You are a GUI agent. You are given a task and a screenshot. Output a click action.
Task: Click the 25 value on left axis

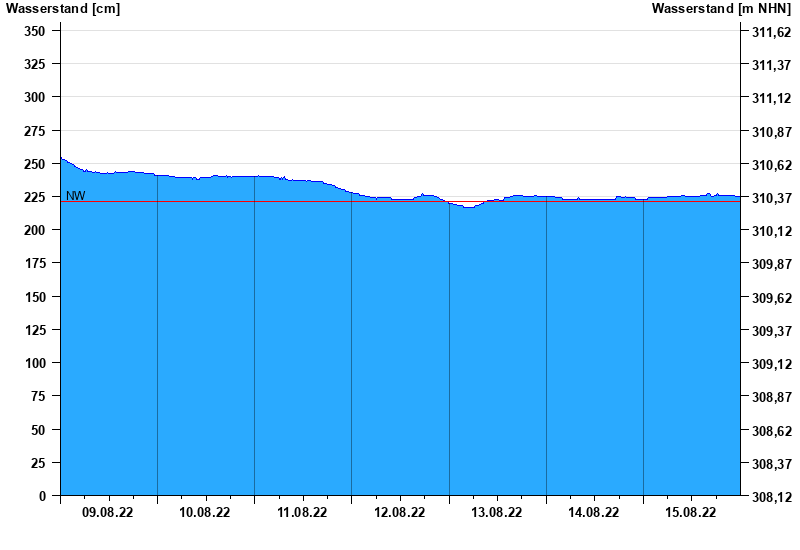(x=38, y=463)
